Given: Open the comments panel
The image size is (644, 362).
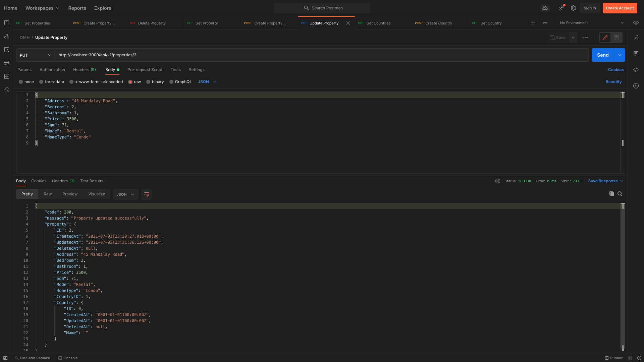Looking at the screenshot, I should coord(636,54).
